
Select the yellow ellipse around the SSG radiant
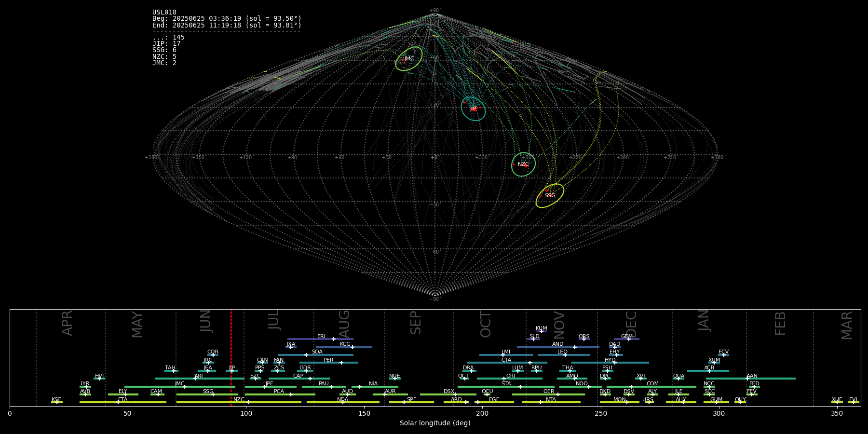[550, 196]
